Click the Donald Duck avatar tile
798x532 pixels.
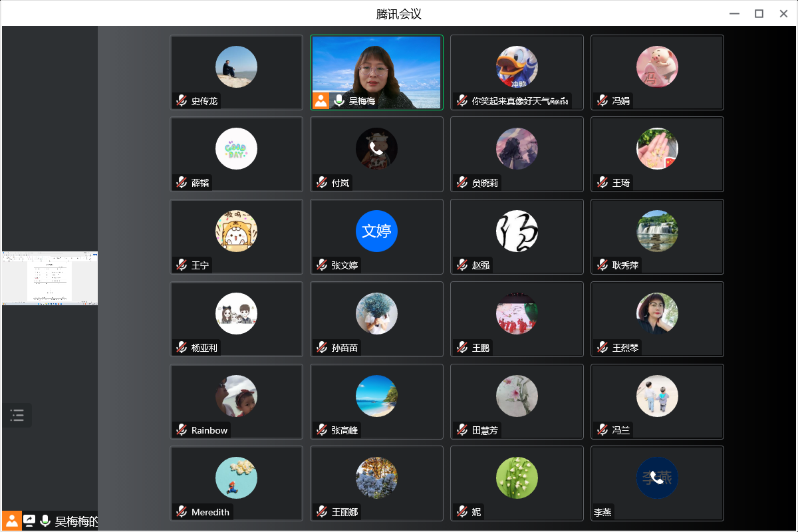tap(517, 66)
